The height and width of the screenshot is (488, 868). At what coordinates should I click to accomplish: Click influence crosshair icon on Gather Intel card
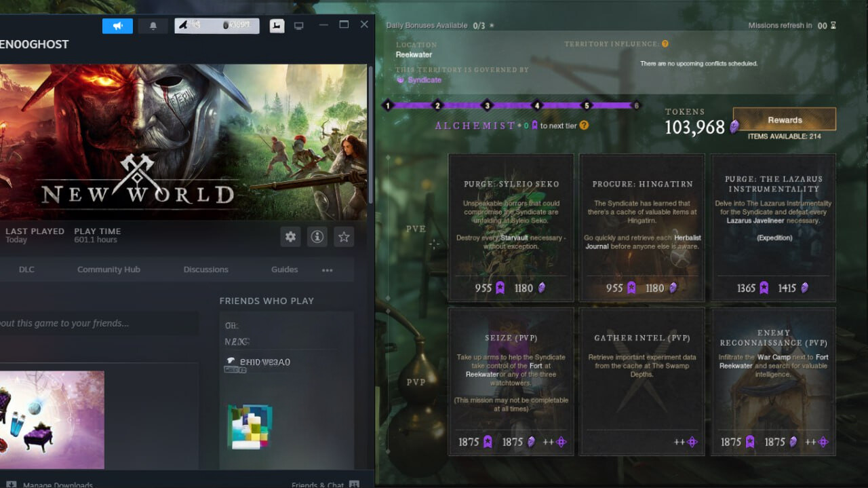tap(692, 442)
